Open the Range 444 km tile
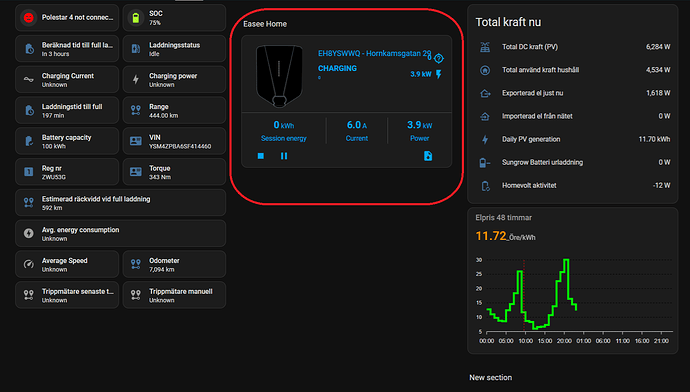The width and height of the screenshot is (690, 392). [174, 110]
